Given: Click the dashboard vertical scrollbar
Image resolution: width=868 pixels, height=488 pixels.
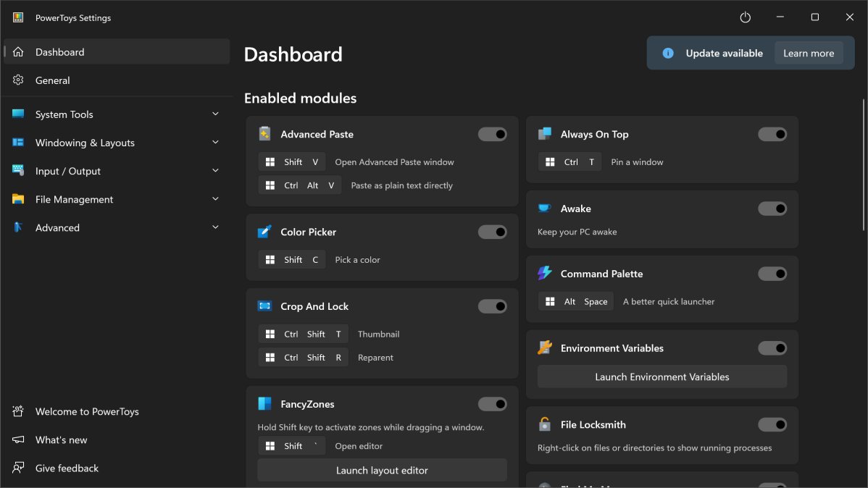Looking at the screenshot, I should (x=863, y=167).
